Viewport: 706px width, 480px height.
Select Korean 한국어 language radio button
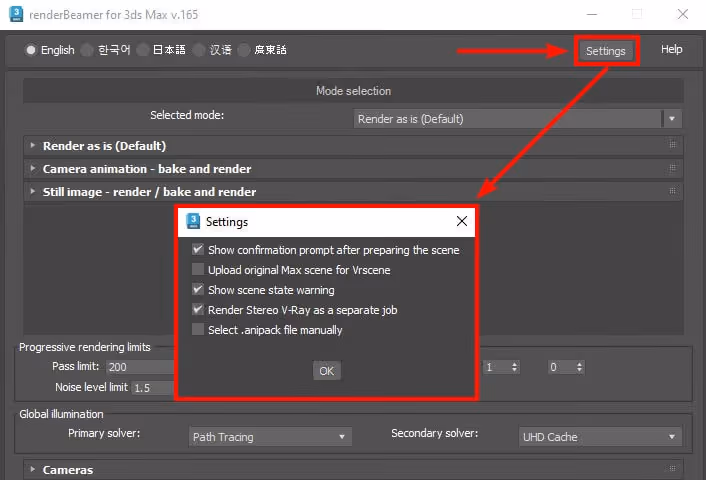[x=87, y=50]
